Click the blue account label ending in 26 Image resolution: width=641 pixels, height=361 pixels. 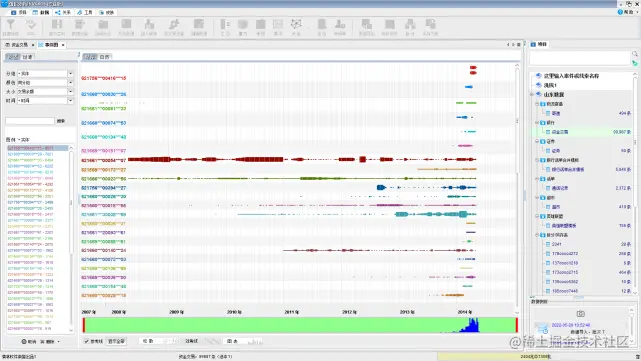(x=103, y=94)
